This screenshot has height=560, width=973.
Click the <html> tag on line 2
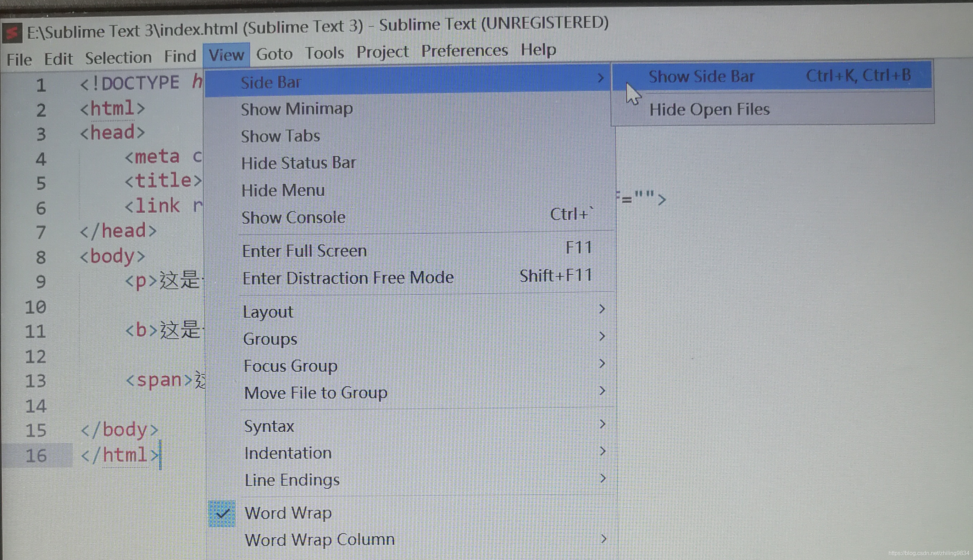pos(112,108)
